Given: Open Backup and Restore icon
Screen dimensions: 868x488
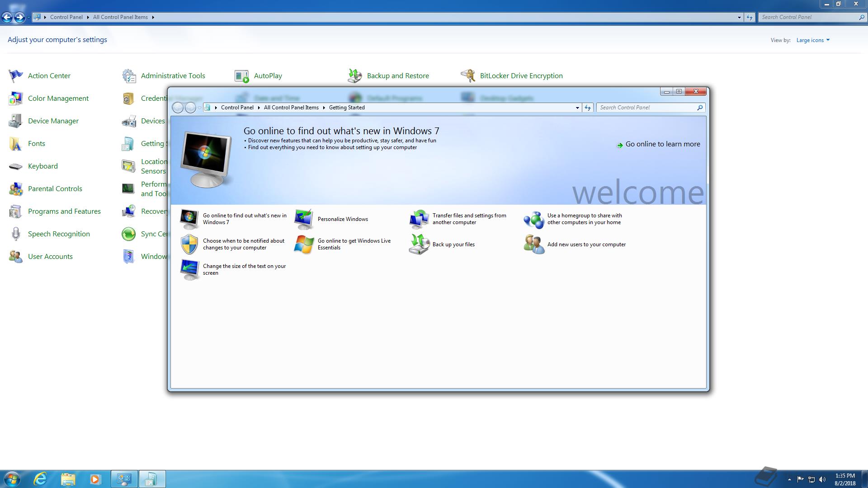Looking at the screenshot, I should tap(355, 76).
